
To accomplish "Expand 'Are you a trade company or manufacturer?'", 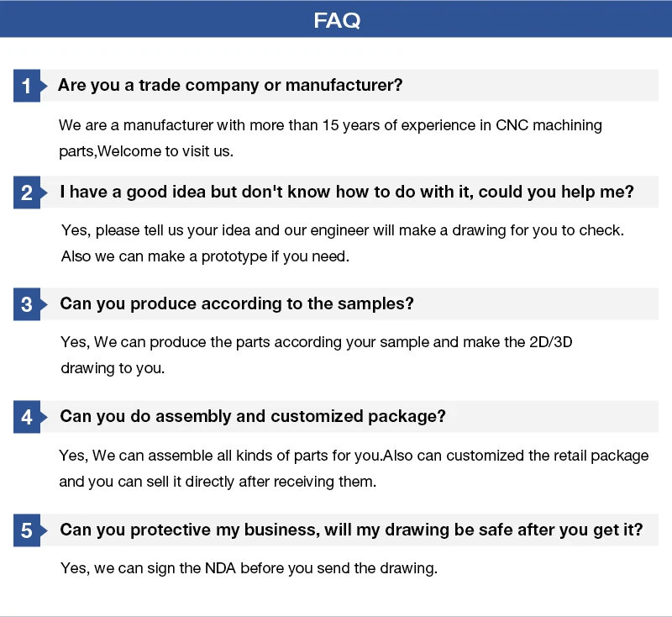I will pyautogui.click(x=230, y=86).
